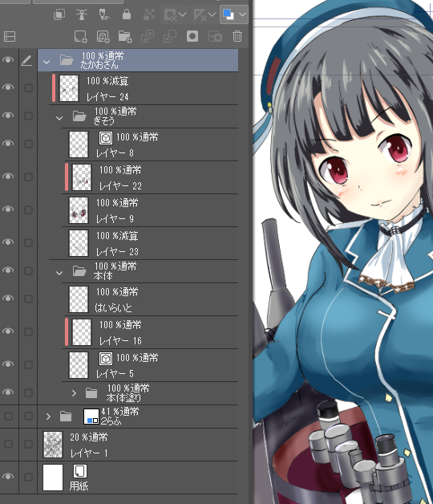Screen dimensions: 433x504
Task: Click Merge with Layer Below icon
Action: [x=170, y=36]
